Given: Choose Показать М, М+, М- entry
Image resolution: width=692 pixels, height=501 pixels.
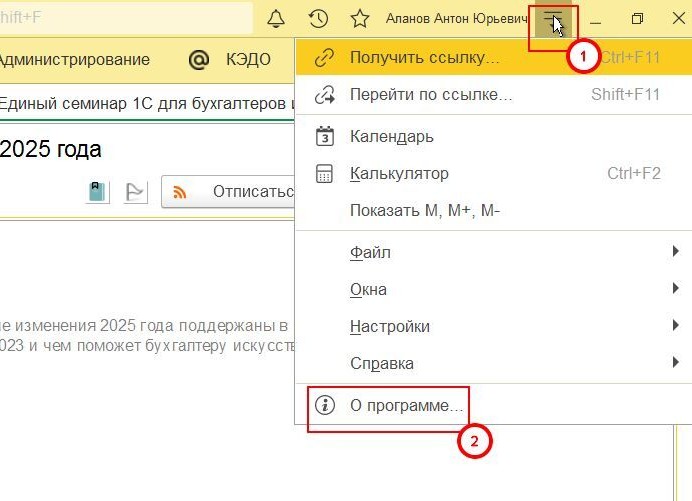Looking at the screenshot, I should [493, 211].
